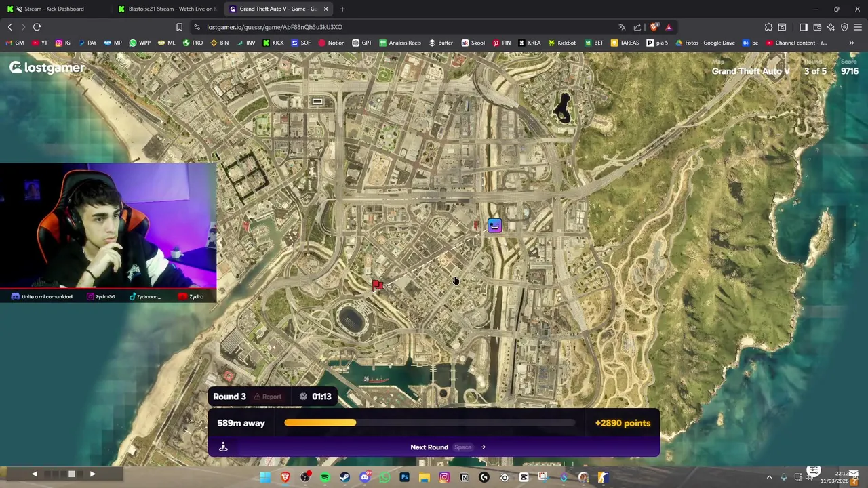Open the Fotos - Google Drive bookmark

click(705, 43)
